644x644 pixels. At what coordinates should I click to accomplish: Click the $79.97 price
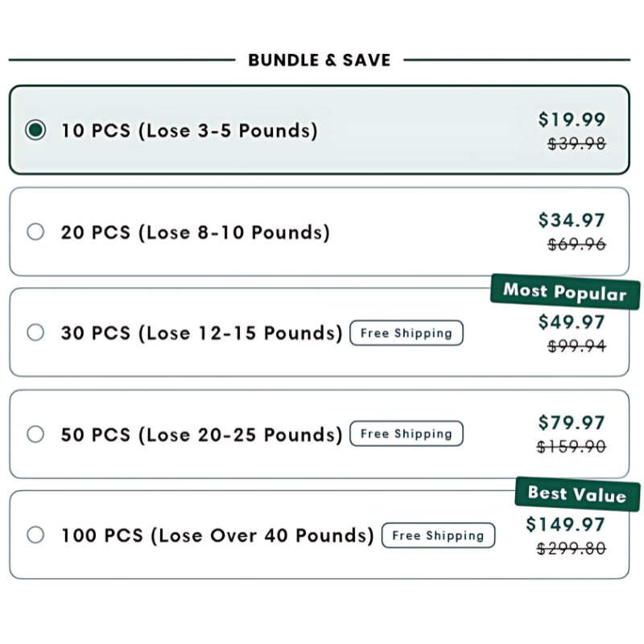click(572, 423)
